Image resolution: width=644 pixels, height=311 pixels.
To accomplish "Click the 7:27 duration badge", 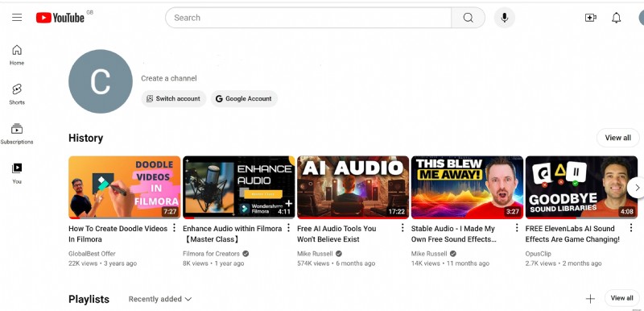I will (x=170, y=212).
